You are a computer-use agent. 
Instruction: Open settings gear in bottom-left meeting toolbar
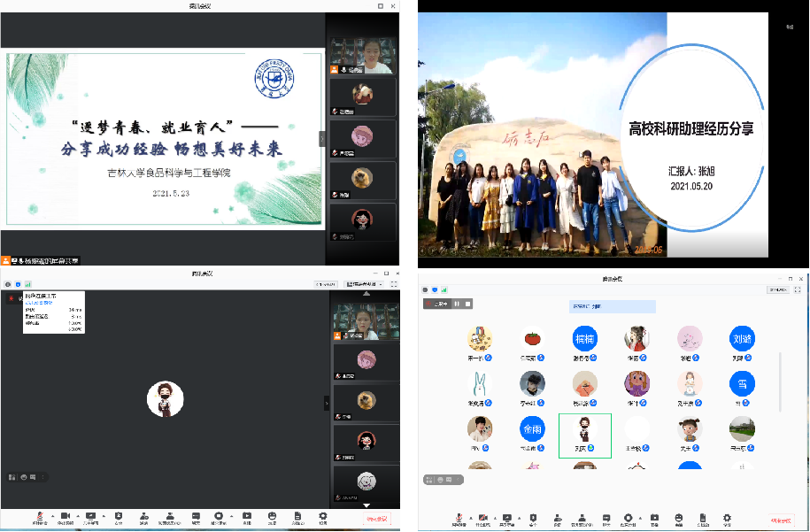[x=323, y=515]
